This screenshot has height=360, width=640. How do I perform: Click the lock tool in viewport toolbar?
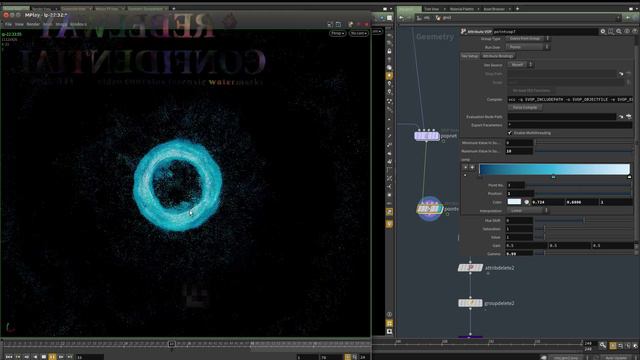(389, 51)
